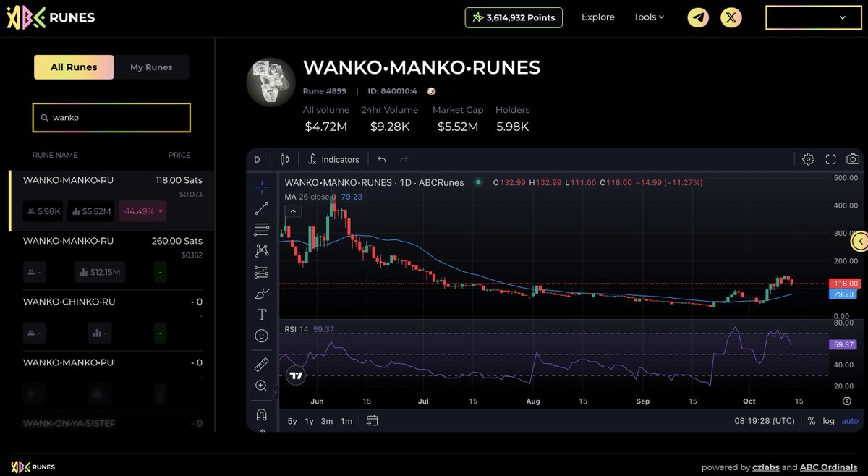Change the D interval selector
Screen dimensions: 868x476
[x=257, y=159]
